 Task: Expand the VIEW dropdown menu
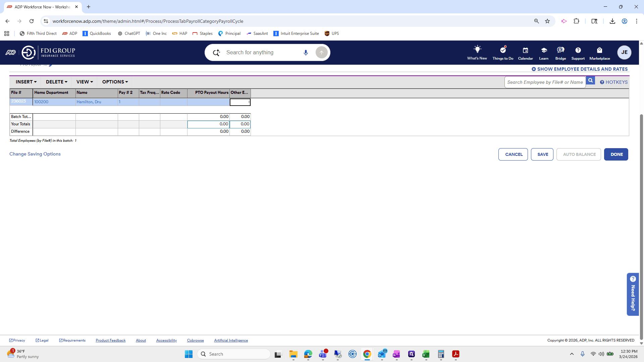(85, 82)
